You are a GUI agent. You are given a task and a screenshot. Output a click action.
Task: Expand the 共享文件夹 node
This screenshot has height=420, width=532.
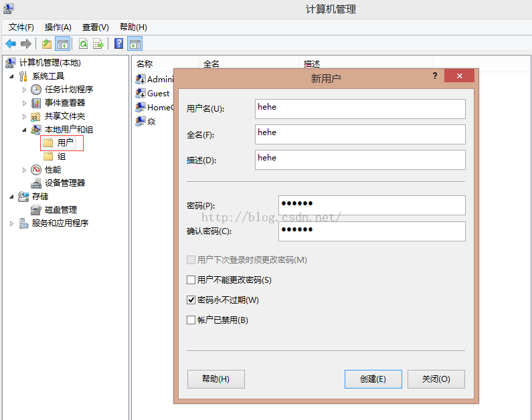pos(24,116)
